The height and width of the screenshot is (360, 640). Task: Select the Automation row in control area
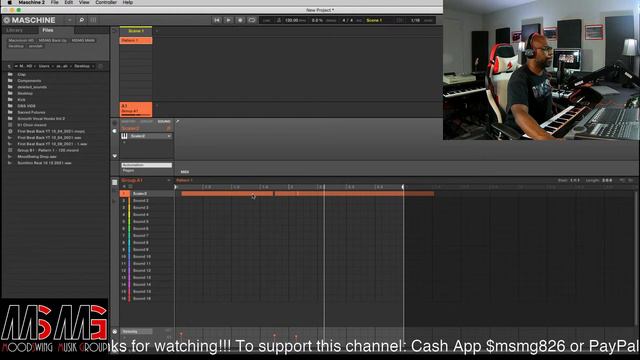(x=147, y=165)
